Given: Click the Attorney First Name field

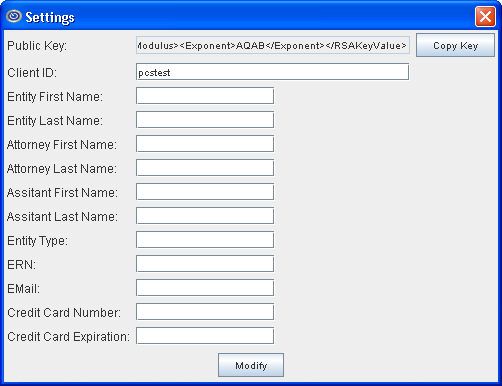Looking at the screenshot, I should [x=205, y=144].
